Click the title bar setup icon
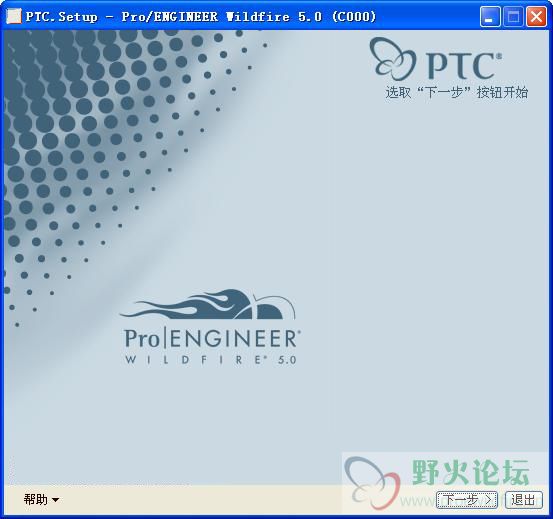The image size is (553, 519). point(14,16)
